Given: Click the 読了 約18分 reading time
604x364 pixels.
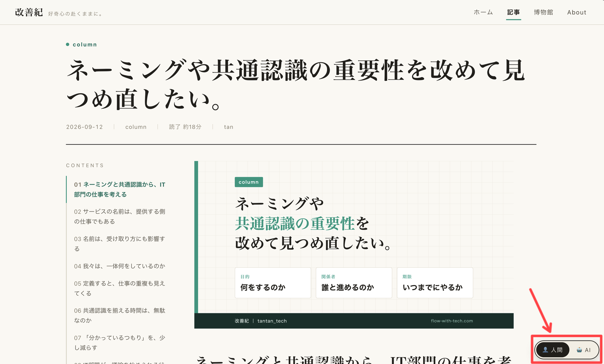Looking at the screenshot, I should pos(185,127).
